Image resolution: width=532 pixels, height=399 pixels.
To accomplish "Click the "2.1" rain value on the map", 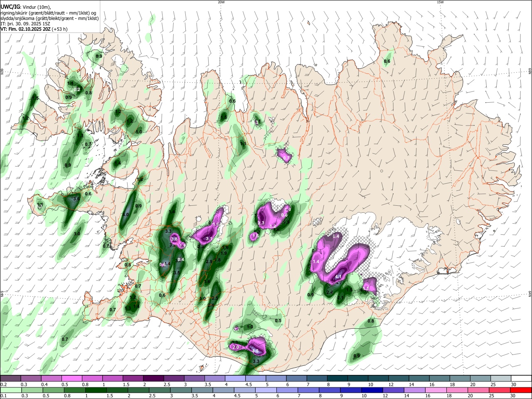I will point(340,298).
